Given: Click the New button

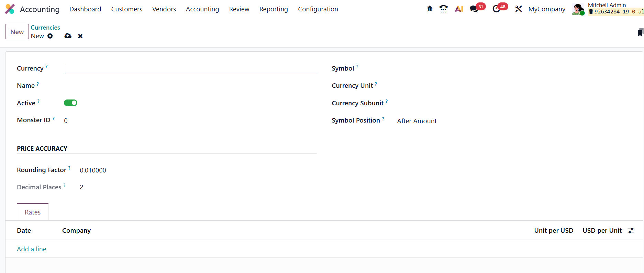Looking at the screenshot, I should point(17,32).
